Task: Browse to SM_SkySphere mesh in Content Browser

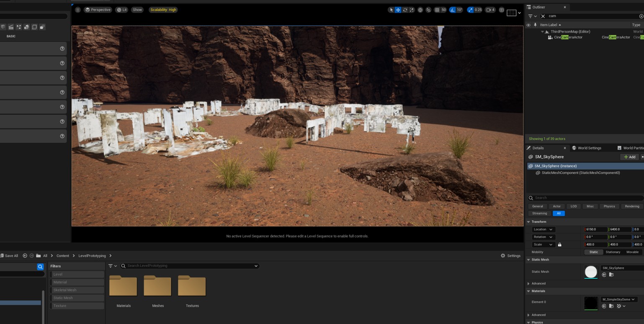Action: click(x=611, y=275)
